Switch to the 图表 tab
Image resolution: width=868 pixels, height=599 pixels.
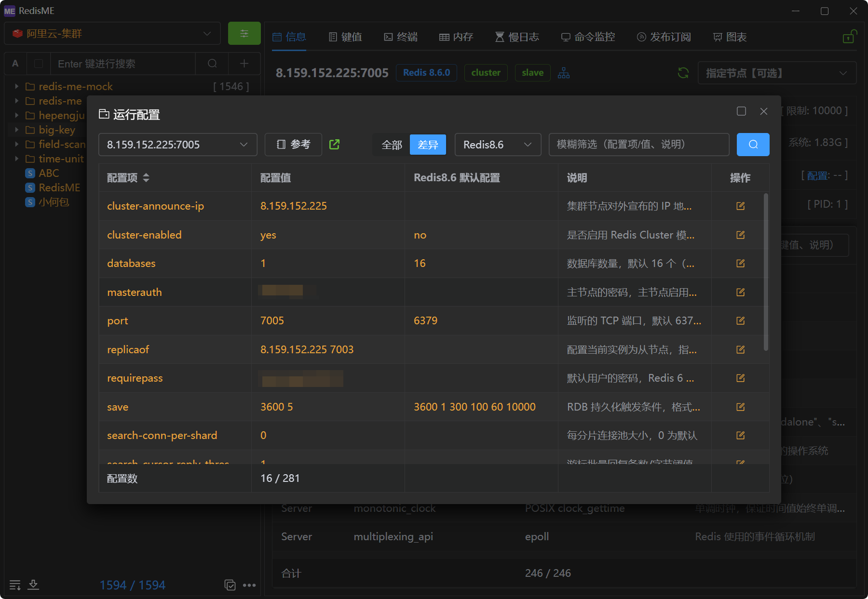tap(730, 37)
